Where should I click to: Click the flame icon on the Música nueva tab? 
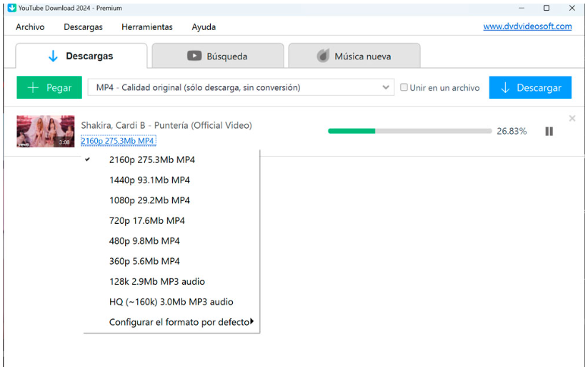pyautogui.click(x=323, y=56)
